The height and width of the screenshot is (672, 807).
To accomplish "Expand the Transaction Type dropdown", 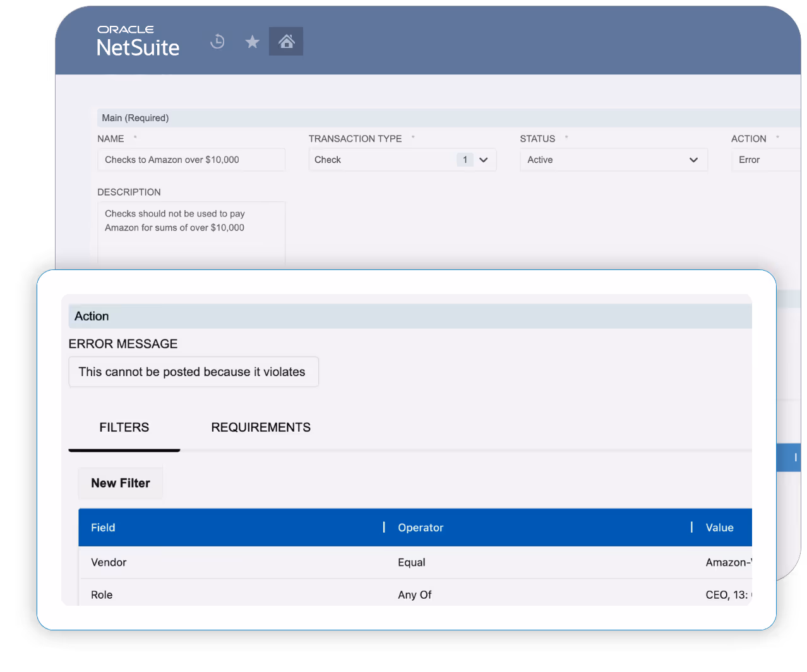I will tap(484, 160).
